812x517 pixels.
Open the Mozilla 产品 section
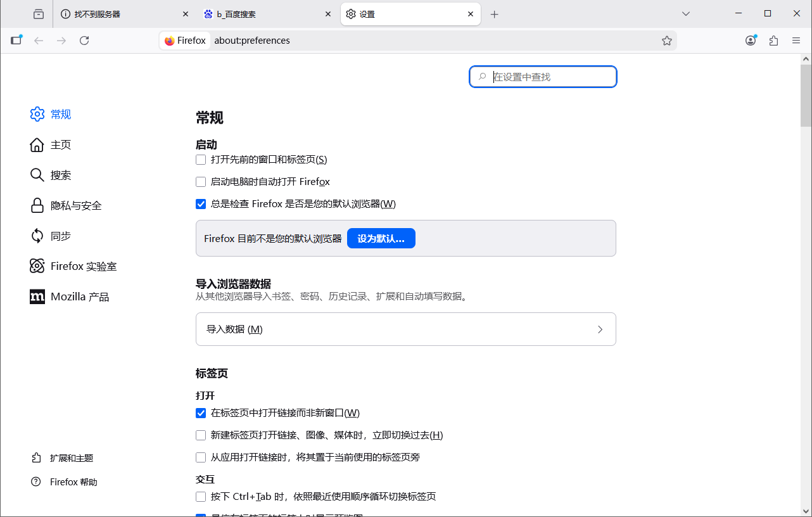click(79, 297)
